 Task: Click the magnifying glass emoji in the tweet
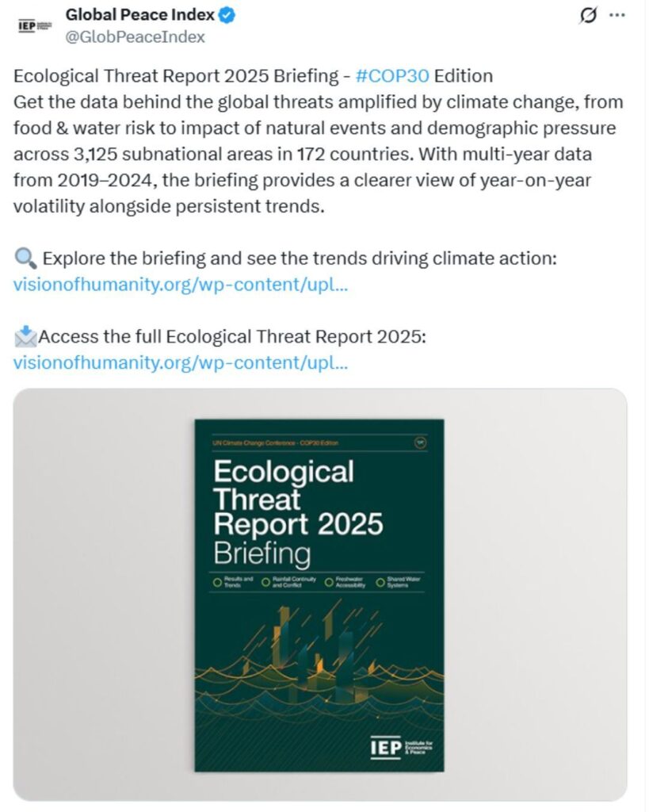click(25, 257)
